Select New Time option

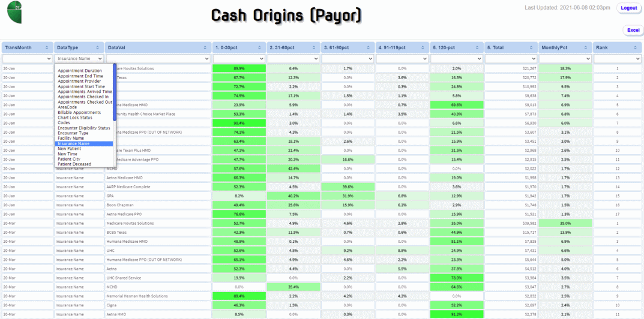[84, 154]
